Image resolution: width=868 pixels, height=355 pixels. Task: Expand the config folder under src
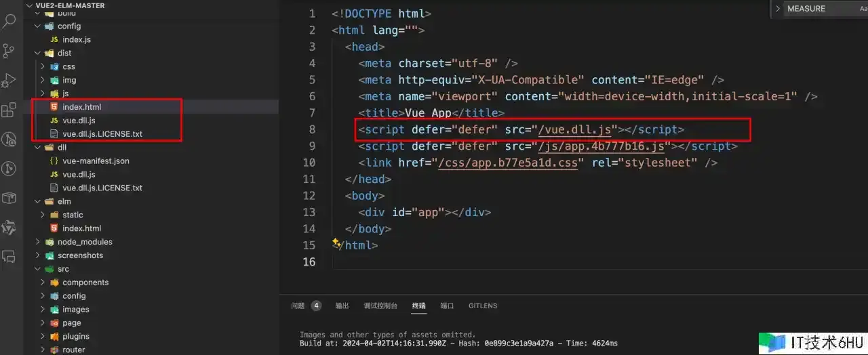(x=42, y=296)
